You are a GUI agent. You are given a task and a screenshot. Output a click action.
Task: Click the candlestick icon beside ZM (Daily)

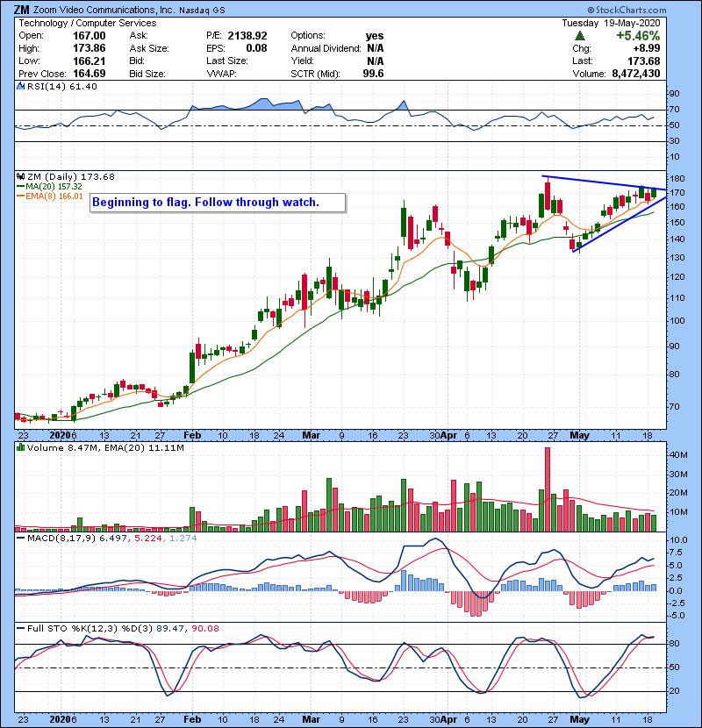point(20,176)
